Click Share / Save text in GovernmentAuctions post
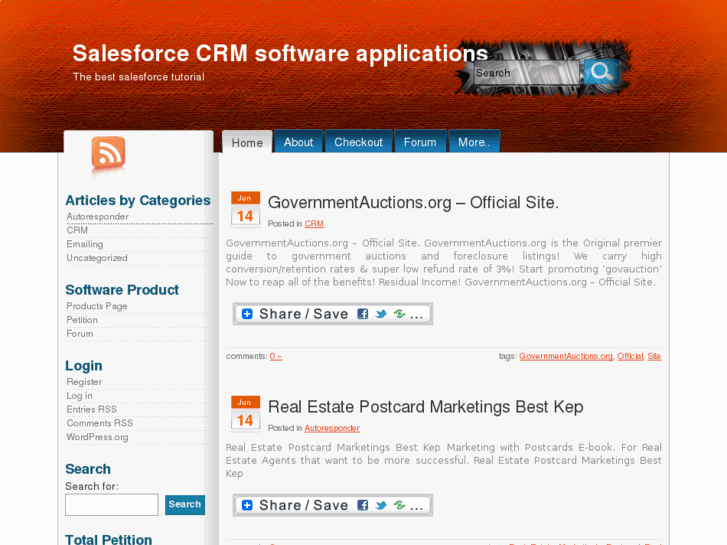Viewport: 727px width, 545px height. click(304, 314)
